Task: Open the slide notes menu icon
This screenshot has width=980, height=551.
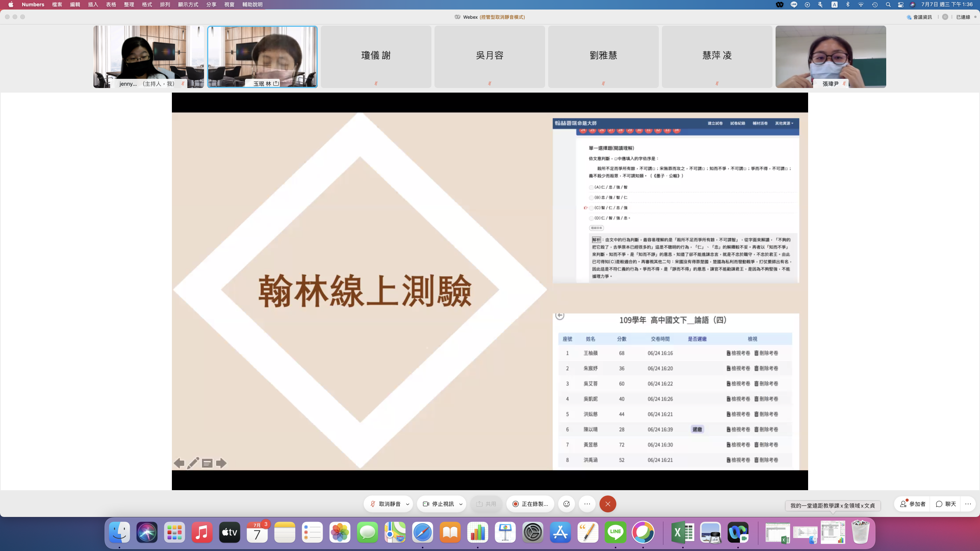Action: (x=207, y=463)
